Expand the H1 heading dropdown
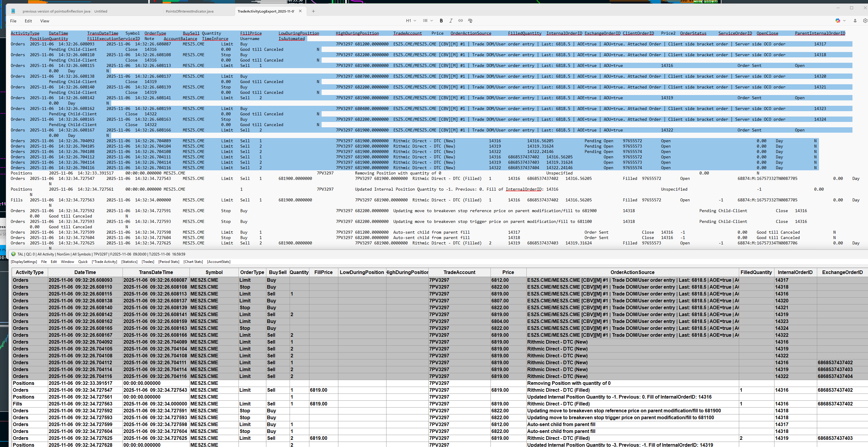The image size is (868, 447). (x=411, y=21)
